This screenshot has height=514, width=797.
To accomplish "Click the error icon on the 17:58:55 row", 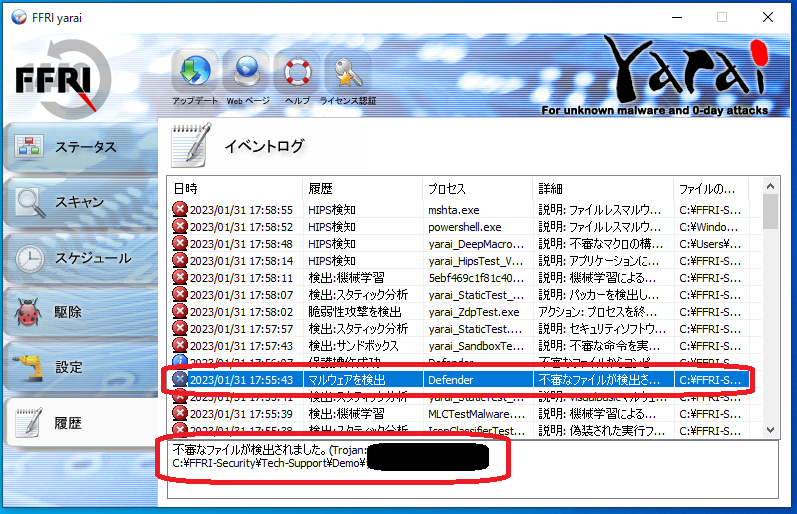I will click(x=179, y=209).
